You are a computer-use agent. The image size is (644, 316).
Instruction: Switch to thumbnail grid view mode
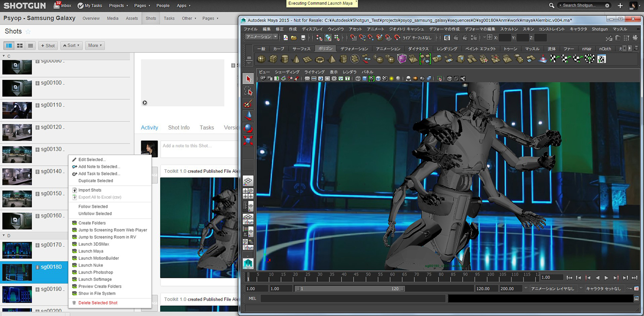[x=20, y=45]
